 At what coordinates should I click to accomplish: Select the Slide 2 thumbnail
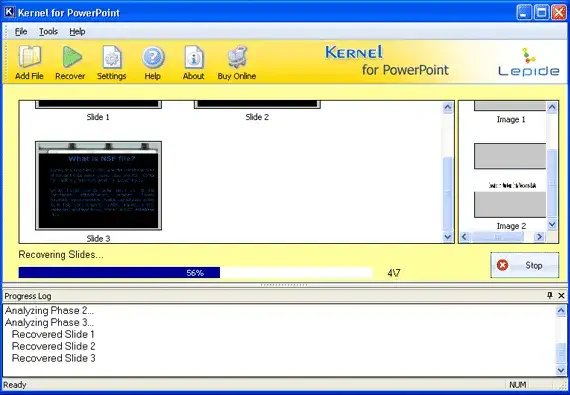click(257, 105)
